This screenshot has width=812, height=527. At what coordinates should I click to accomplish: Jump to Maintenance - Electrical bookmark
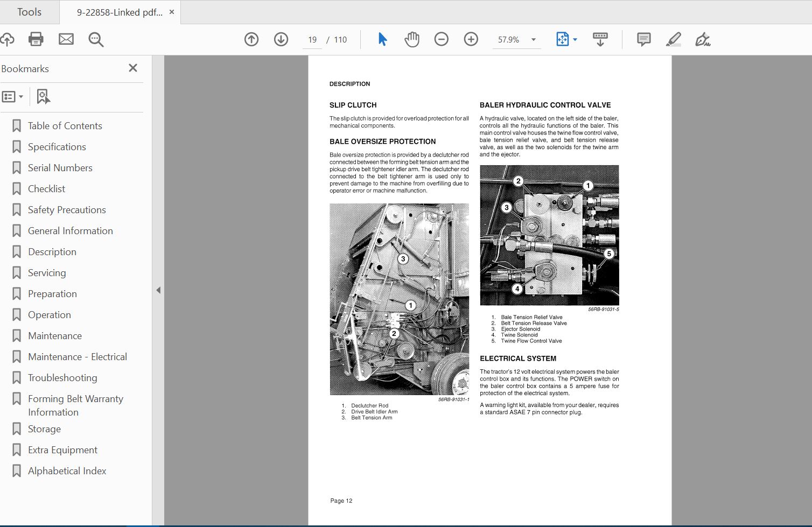pyautogui.click(x=78, y=357)
